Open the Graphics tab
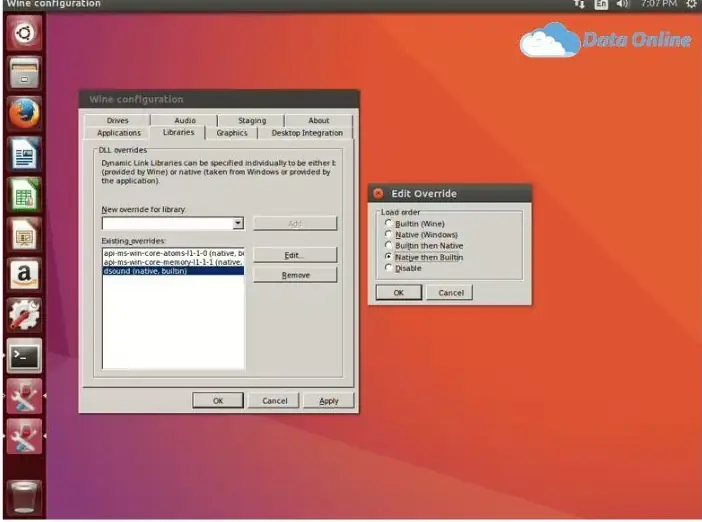Screen dimensions: 702x522 pos(231,133)
